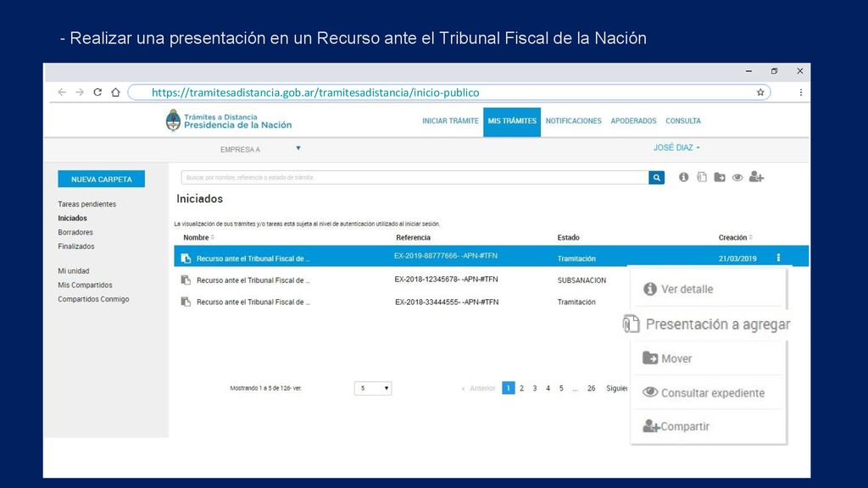
Task: Click the Referencia column header
Action: coord(413,237)
